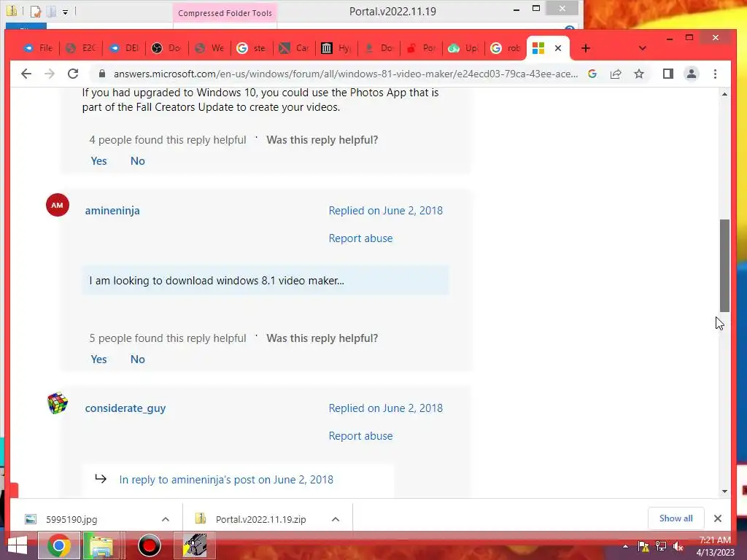This screenshot has height=560, width=747.
Task: Switch to the 'DEI' tab
Action: click(x=124, y=48)
